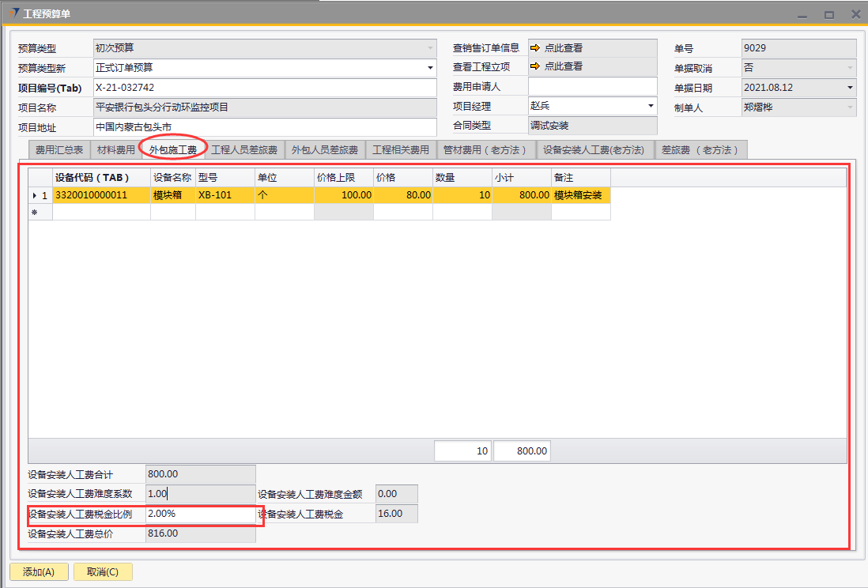Click the 添加(A) button
This screenshot has width=868, height=588.
pyautogui.click(x=39, y=572)
